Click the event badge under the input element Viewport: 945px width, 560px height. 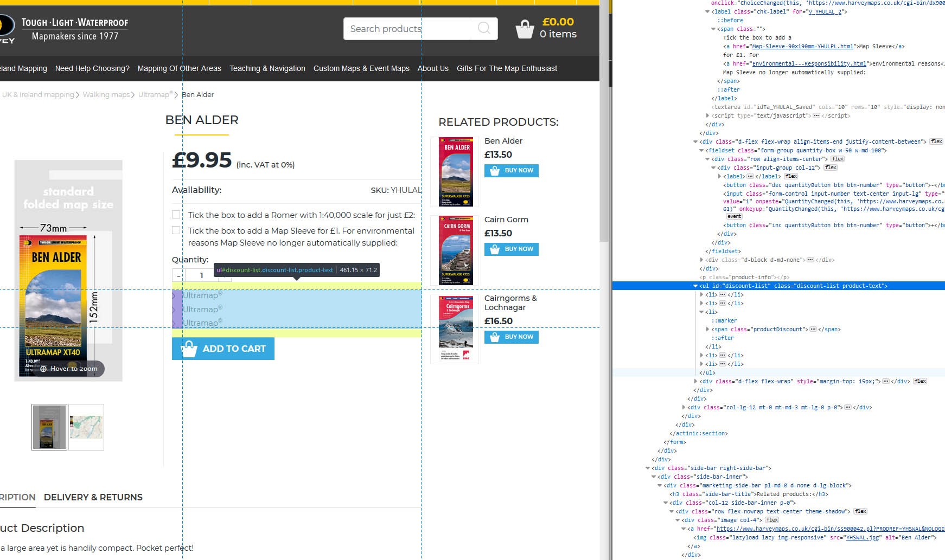coord(734,216)
